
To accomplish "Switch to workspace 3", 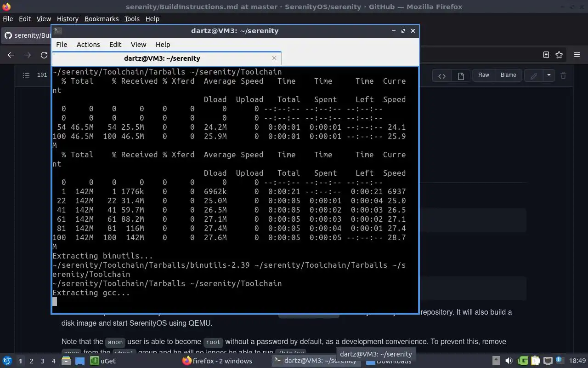I will coord(43,361).
